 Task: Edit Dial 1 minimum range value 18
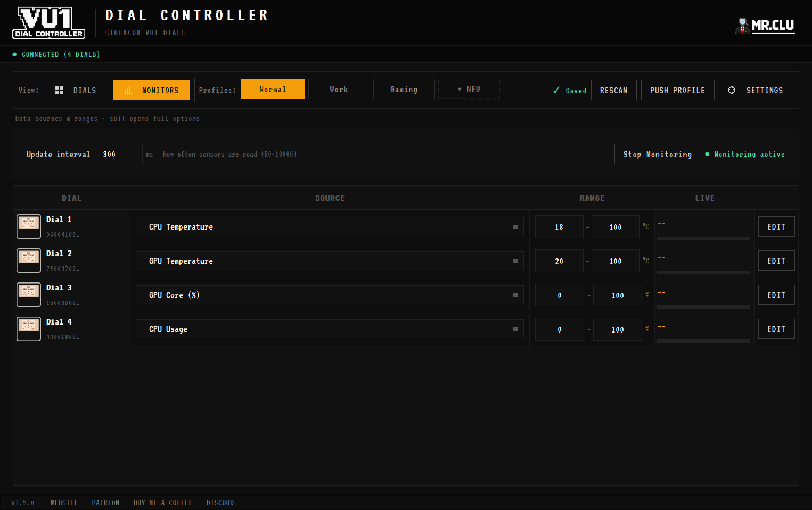559,226
